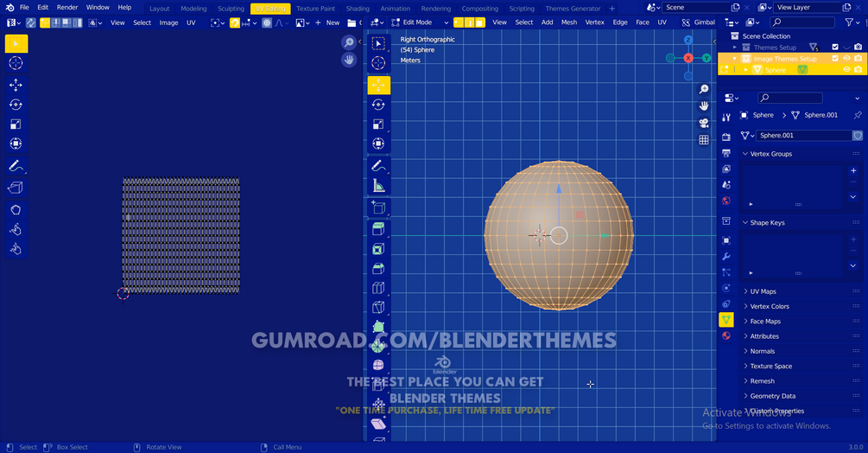Expand the Face Maps panel

click(745, 322)
